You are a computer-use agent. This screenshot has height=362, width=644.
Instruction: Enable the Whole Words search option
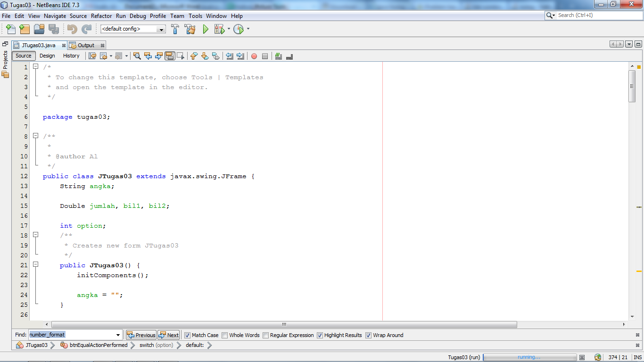(x=224, y=335)
